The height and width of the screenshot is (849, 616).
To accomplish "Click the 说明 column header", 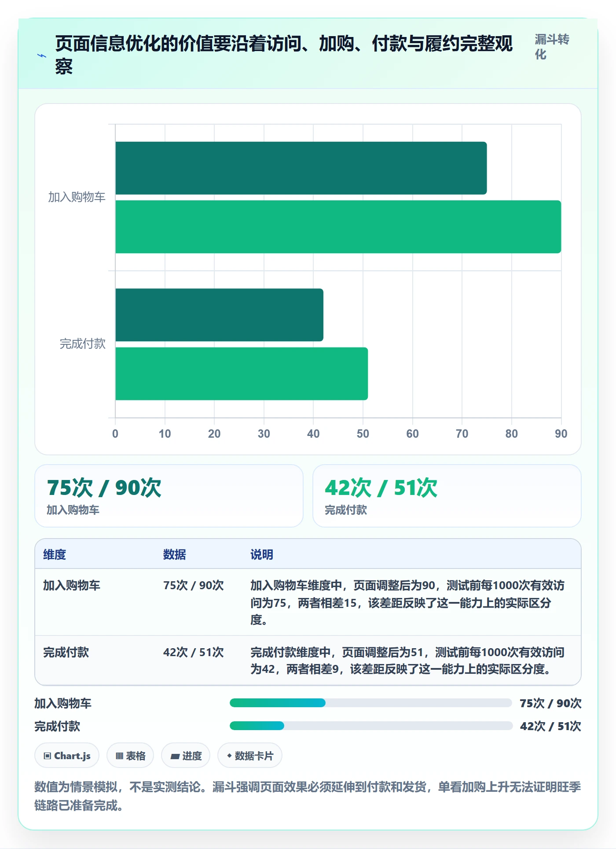I will (262, 554).
